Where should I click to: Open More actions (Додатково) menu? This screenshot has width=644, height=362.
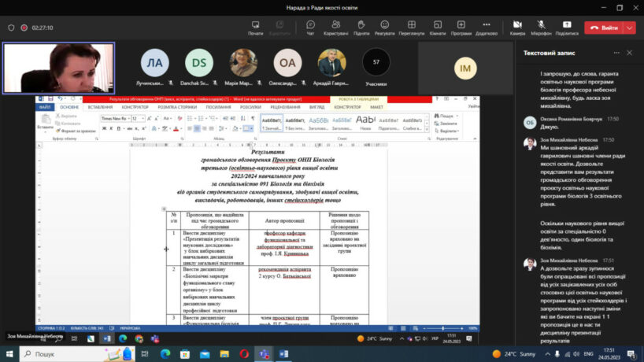[486, 27]
